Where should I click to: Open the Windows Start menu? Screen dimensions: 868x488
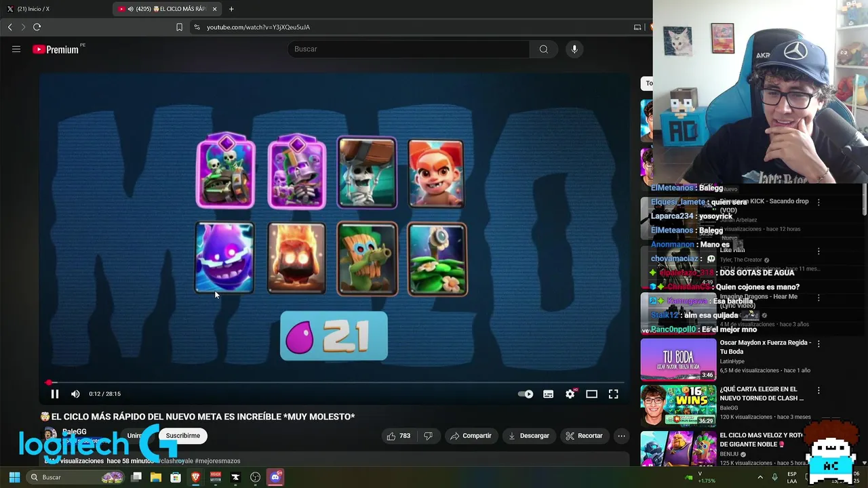point(14,477)
